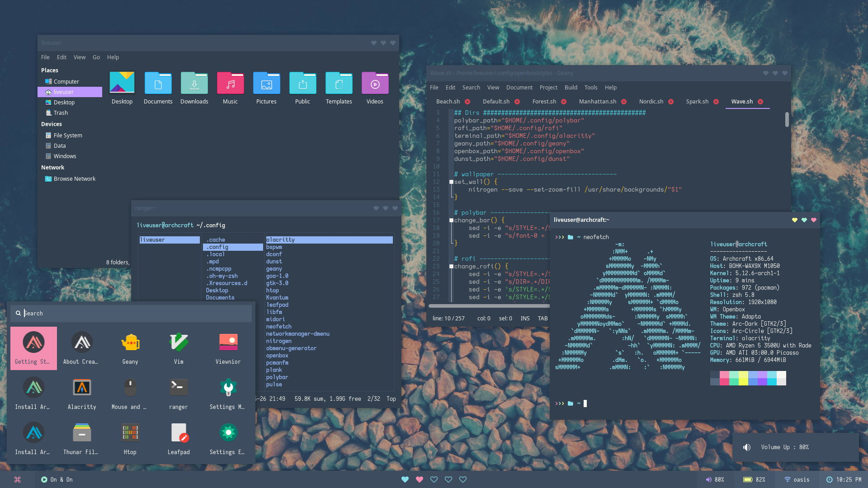
Task: Click the battery 82% indicator in panel
Action: [x=755, y=479]
